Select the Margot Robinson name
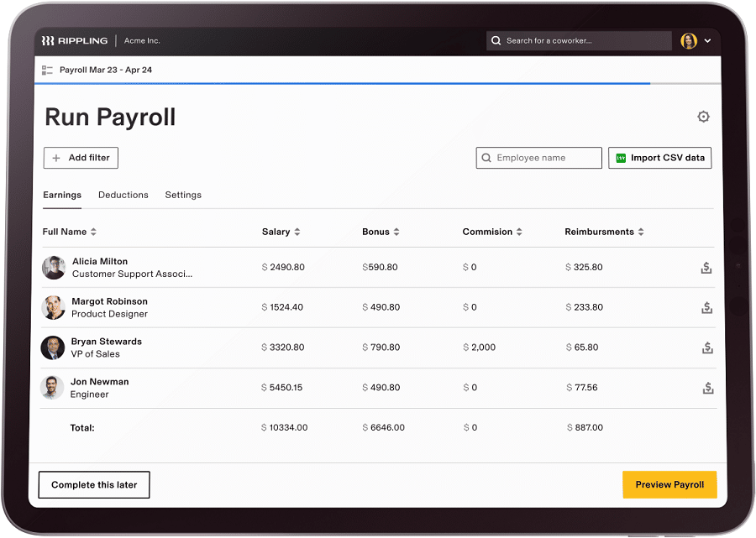 (x=110, y=301)
